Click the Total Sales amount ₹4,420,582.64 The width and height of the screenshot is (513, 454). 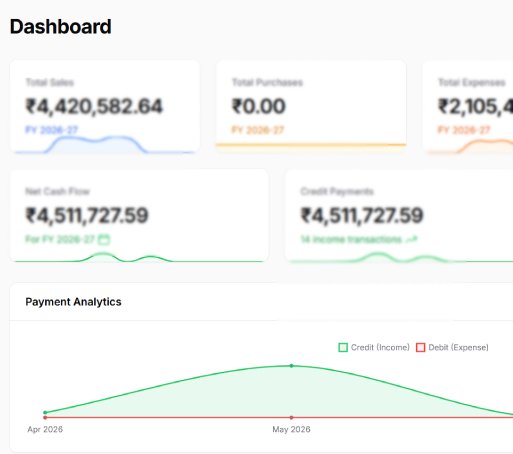tap(94, 107)
